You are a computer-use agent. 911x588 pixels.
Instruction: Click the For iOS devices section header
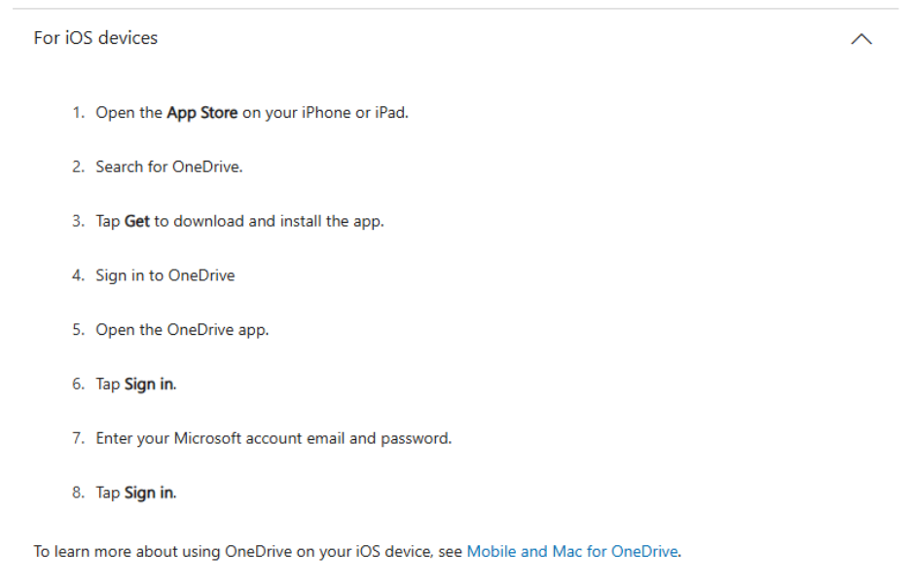tap(95, 38)
